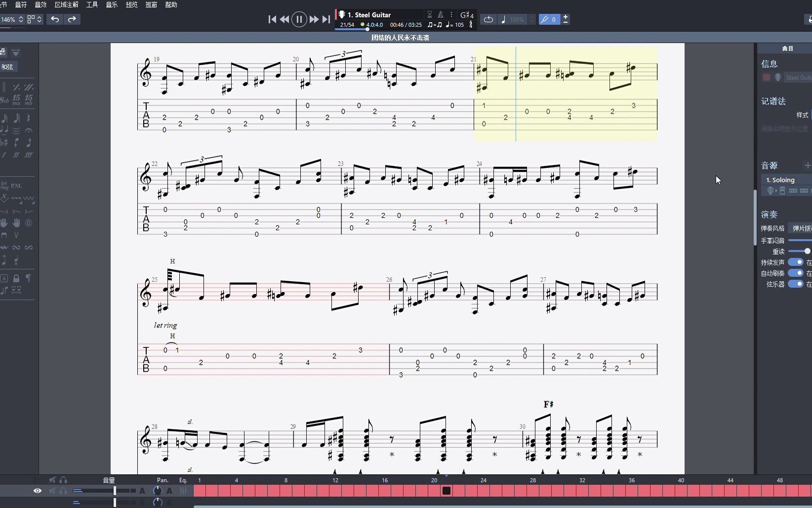Pause playback

click(299, 19)
